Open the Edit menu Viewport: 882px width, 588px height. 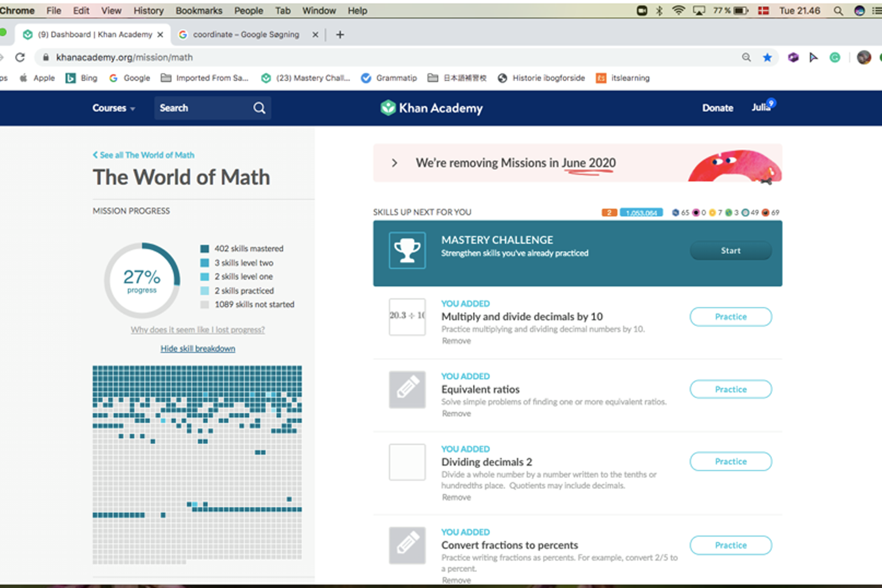(x=81, y=11)
